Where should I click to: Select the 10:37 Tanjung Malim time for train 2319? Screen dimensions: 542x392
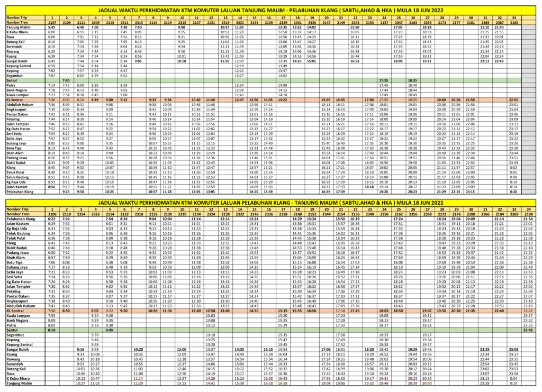(225, 28)
